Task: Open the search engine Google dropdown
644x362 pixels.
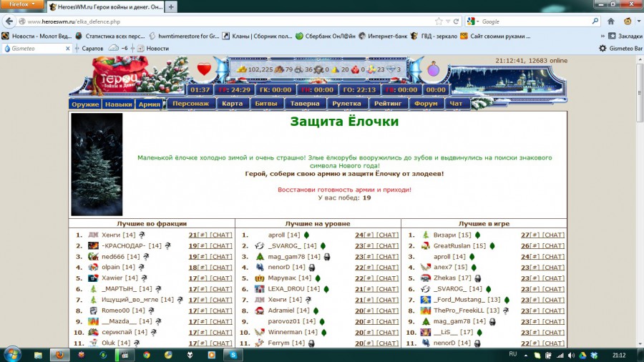Action: (x=474, y=21)
